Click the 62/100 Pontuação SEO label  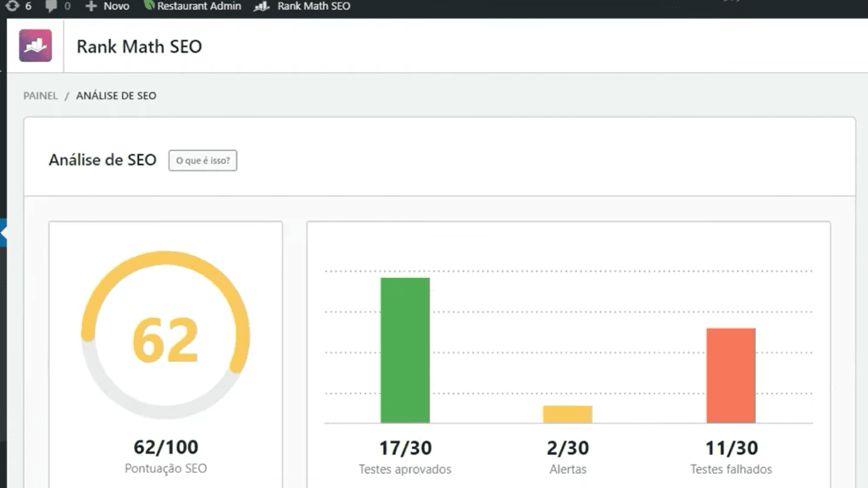pos(165,448)
